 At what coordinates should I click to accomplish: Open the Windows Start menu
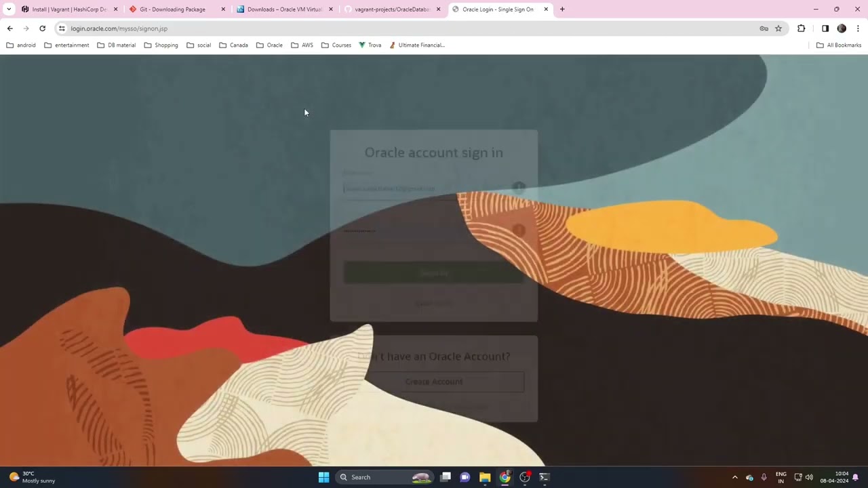coord(324,477)
